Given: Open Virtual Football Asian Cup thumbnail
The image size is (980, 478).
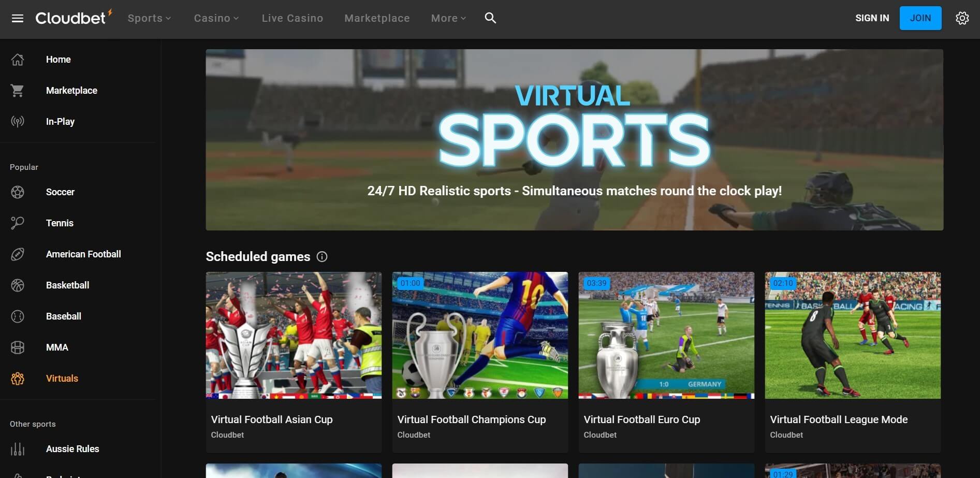Looking at the screenshot, I should click(294, 336).
